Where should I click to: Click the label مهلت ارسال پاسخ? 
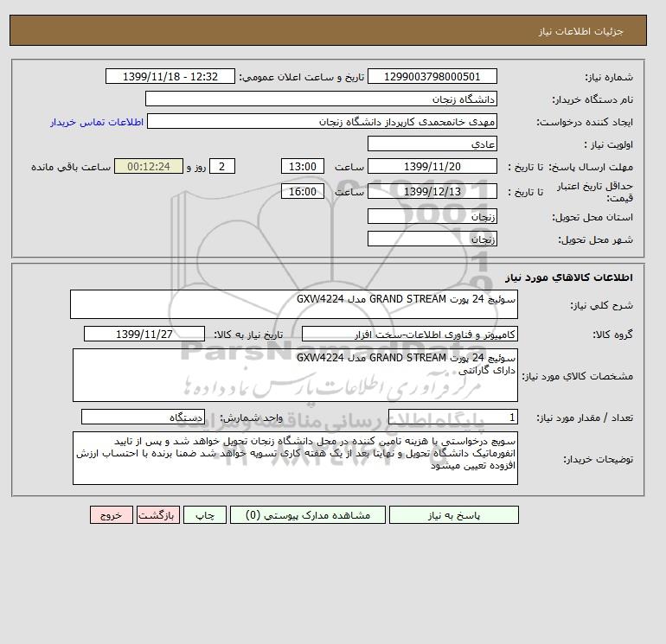click(x=591, y=167)
